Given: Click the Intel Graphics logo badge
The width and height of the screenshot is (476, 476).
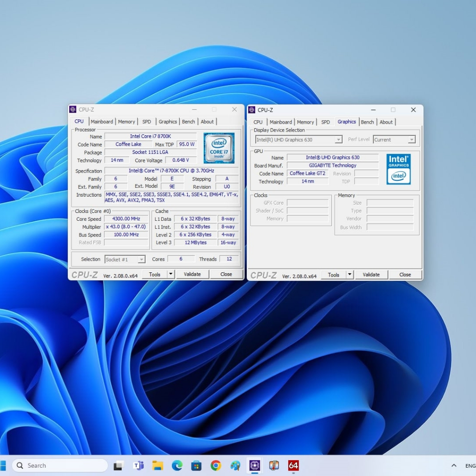Looking at the screenshot, I should click(x=398, y=169).
